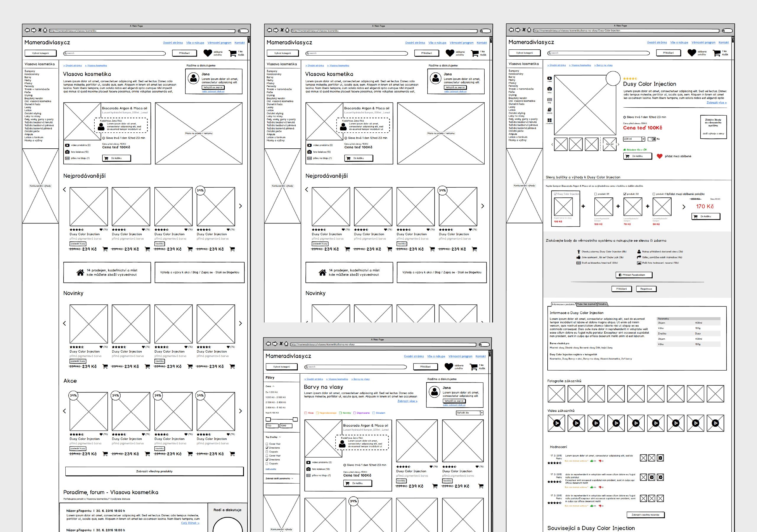Image resolution: width=757 pixels, height=532 pixels.
Task: Open the 'Poradna' tab
Action: (x=602, y=304)
